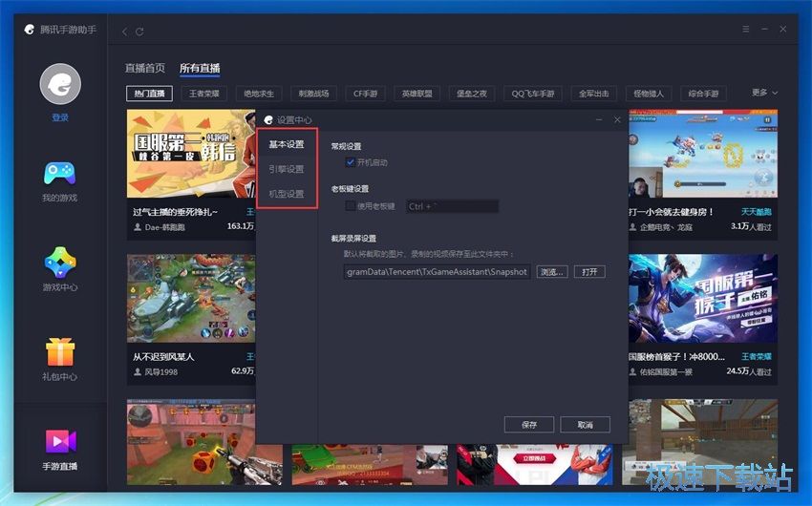Open the 国服第一猴子 stream thumbnail
Image resolution: width=812 pixels, height=506 pixels.
click(703, 298)
